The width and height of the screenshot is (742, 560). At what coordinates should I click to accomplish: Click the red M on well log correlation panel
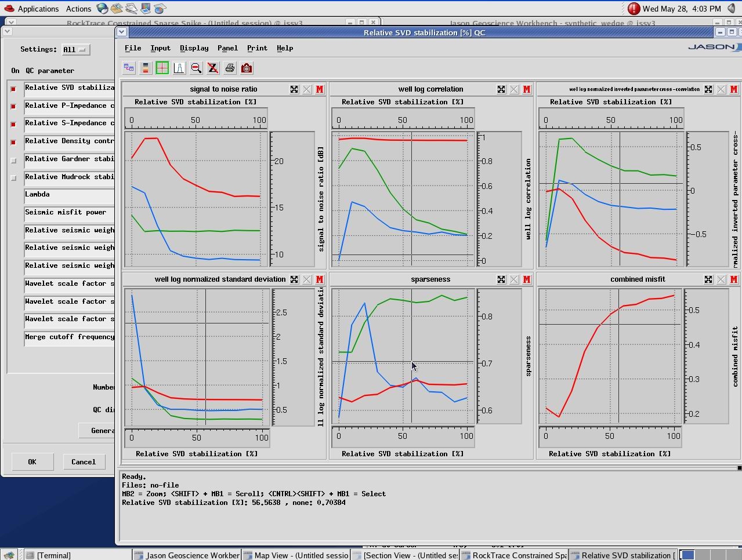pos(527,89)
